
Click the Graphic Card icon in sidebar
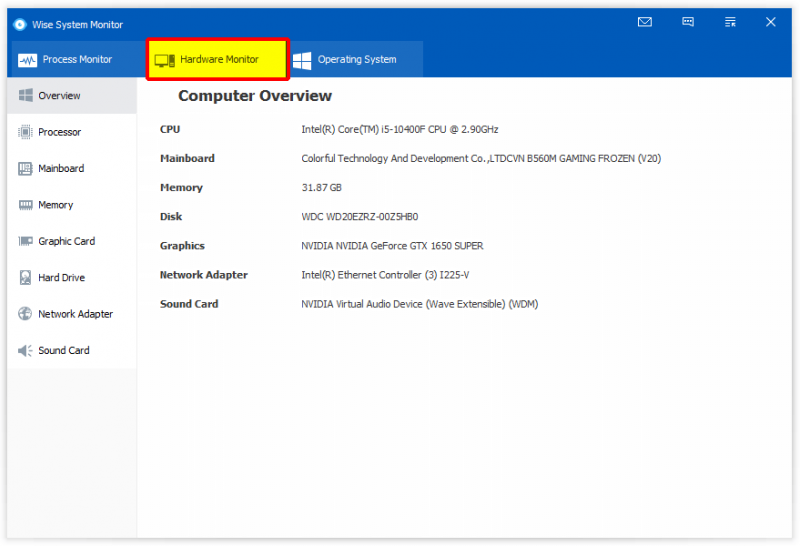[x=26, y=241]
